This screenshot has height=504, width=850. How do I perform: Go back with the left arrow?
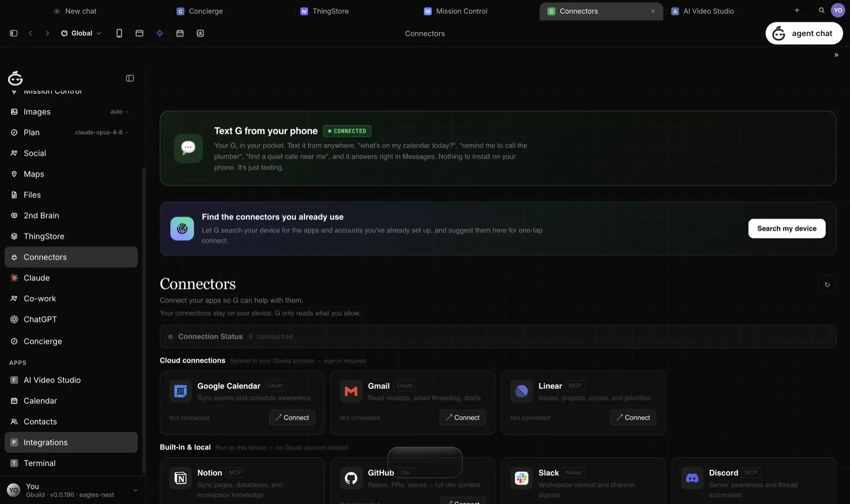tap(31, 33)
